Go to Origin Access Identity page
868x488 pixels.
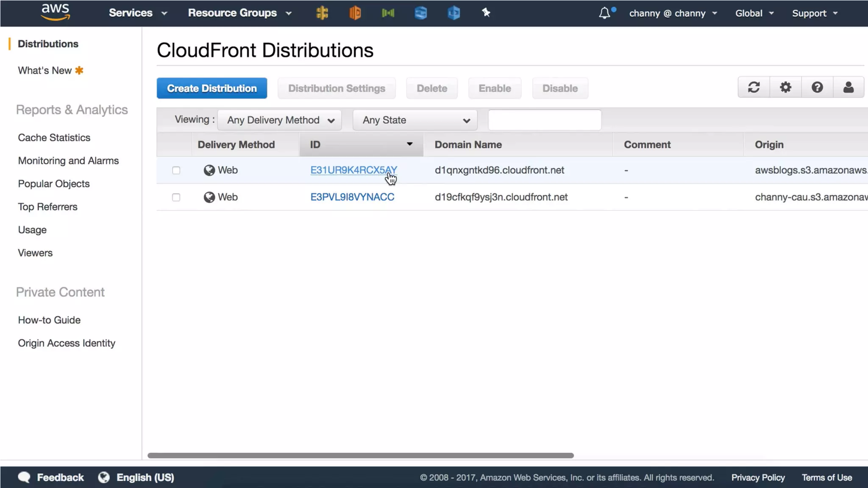67,343
